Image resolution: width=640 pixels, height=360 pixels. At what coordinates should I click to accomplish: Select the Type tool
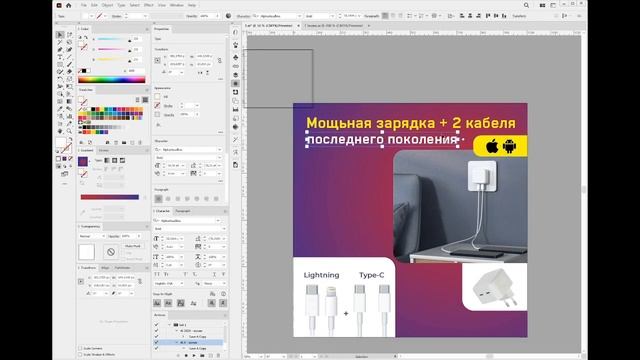point(60,57)
